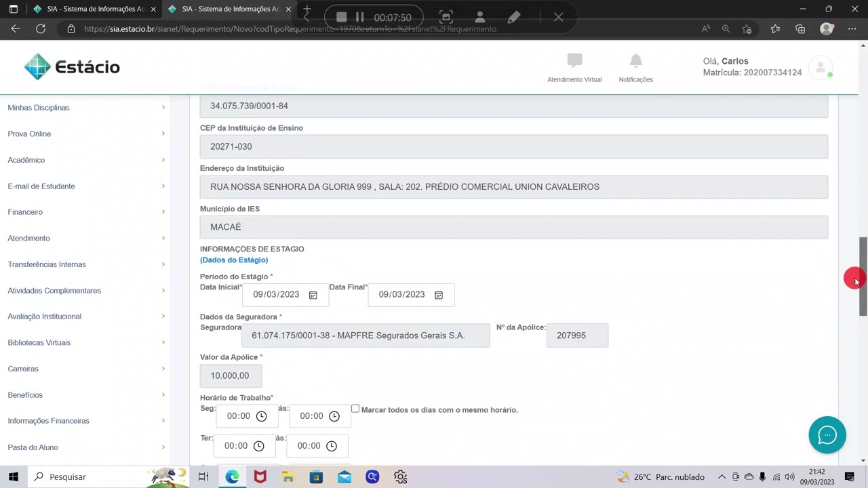The image size is (868, 488).
Task: Click the Dados do Estágio link
Action: point(234,260)
